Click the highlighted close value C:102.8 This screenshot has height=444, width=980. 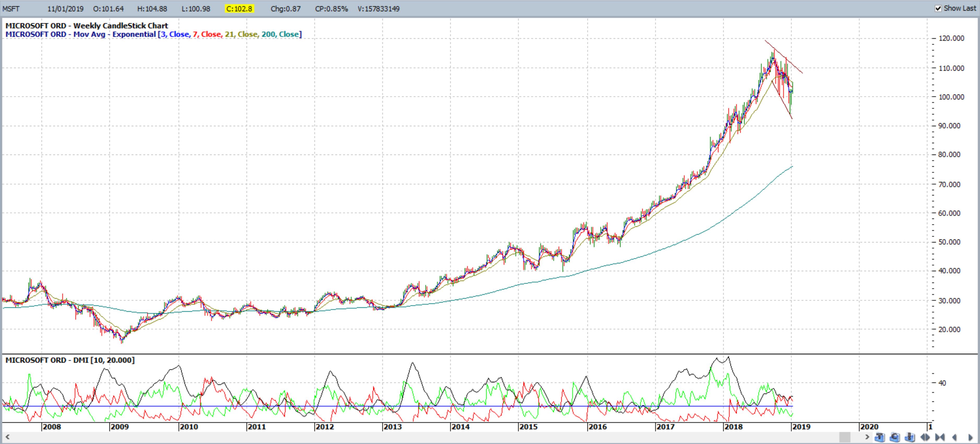pyautogui.click(x=239, y=9)
